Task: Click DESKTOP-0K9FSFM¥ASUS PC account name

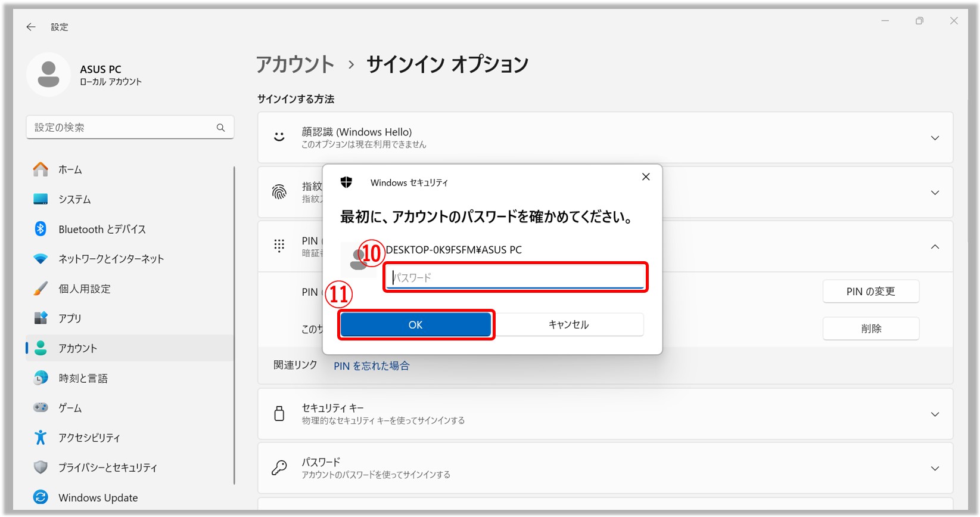Action: [454, 250]
